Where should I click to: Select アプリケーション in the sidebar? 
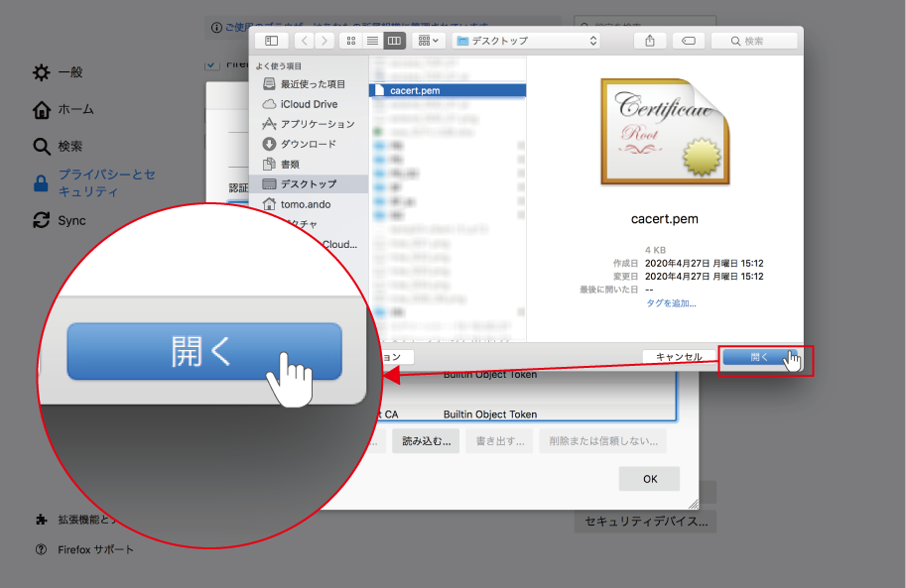309,124
